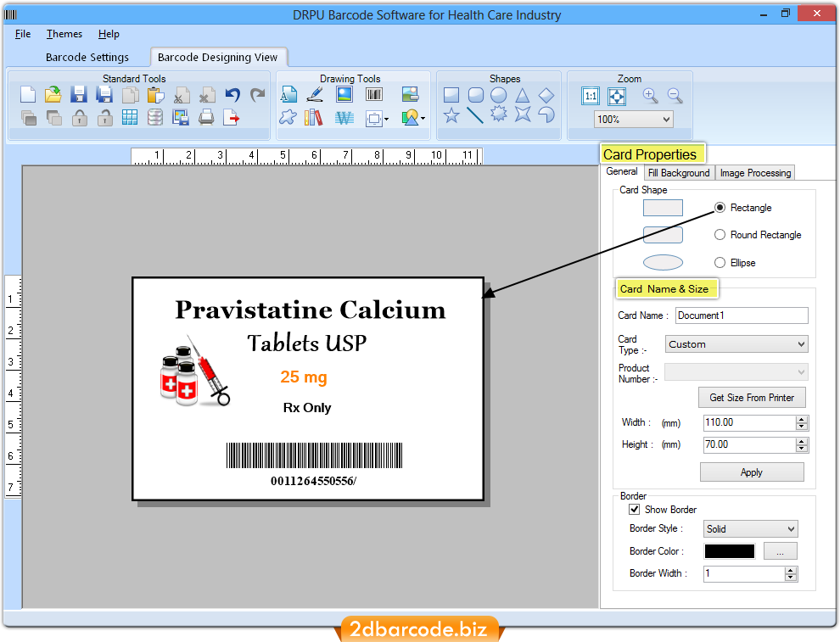Select the Rectangle card shape option
Viewport: 840px width, 642px height.
[720, 207]
